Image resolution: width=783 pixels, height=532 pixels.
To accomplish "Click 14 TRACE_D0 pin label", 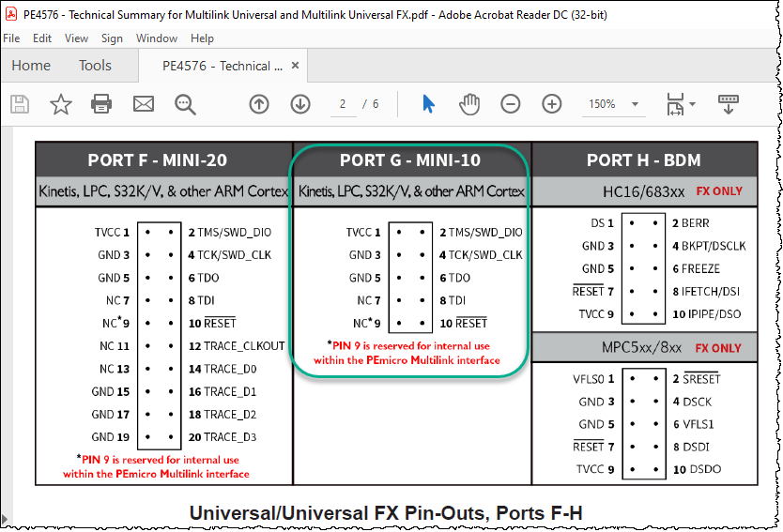I will pyautogui.click(x=223, y=369).
